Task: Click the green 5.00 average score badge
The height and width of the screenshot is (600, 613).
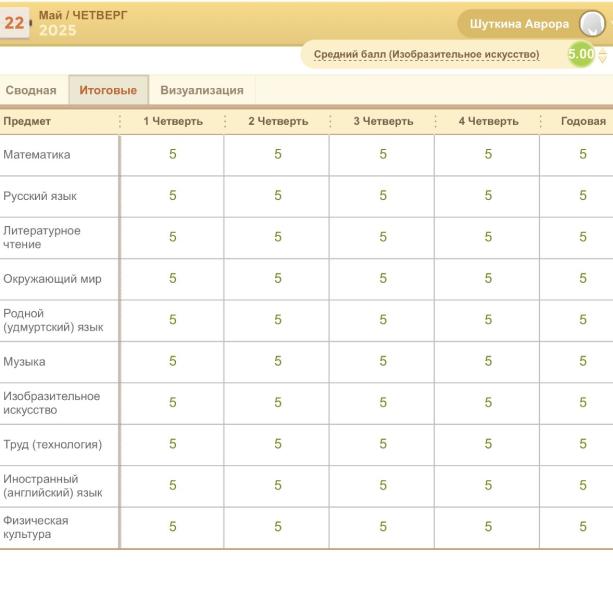Action: 581,54
